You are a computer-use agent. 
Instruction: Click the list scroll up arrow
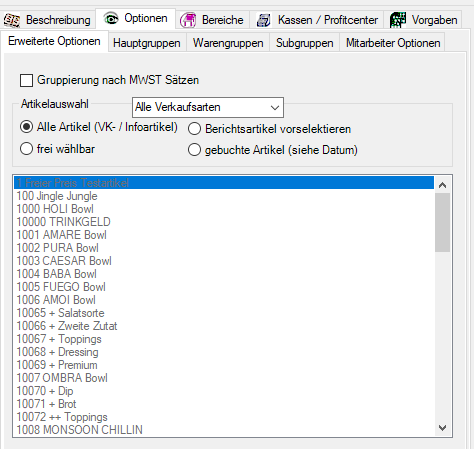442,185
